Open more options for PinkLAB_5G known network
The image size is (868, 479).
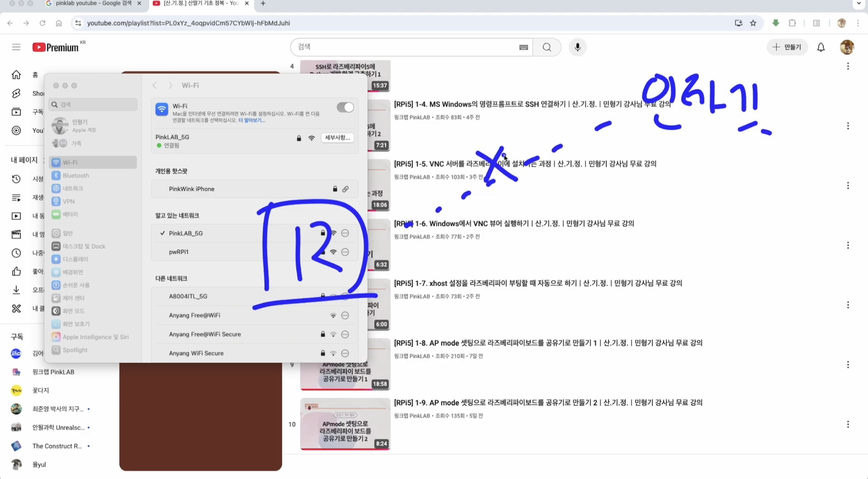pos(345,233)
